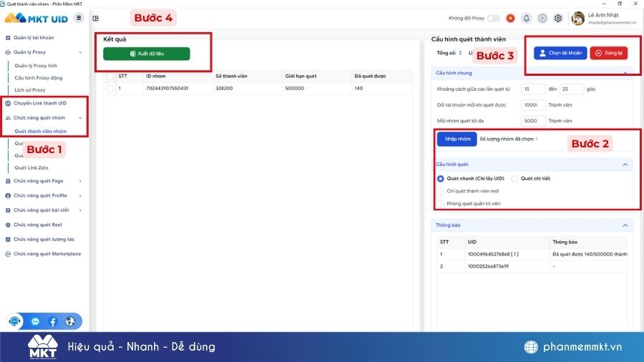Screen dimensions: 644x362
Task: Click the support headset icon at bottom left
Action: click(15, 321)
